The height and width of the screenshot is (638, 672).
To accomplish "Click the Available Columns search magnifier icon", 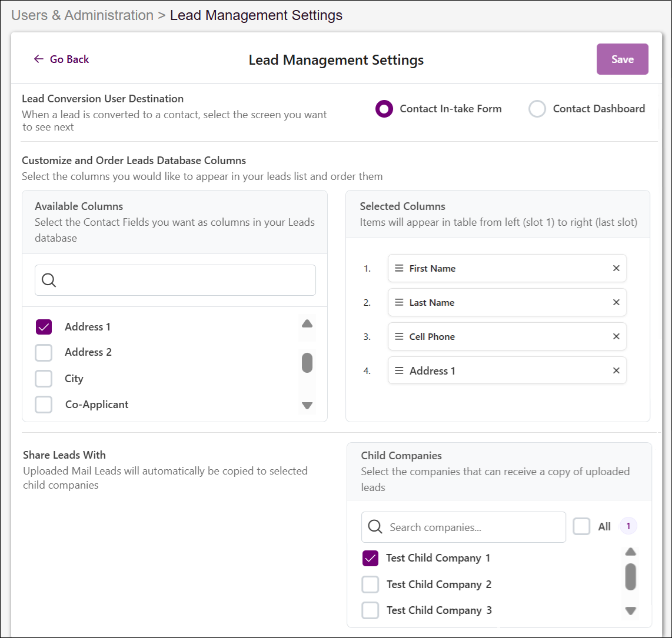I will (x=49, y=280).
